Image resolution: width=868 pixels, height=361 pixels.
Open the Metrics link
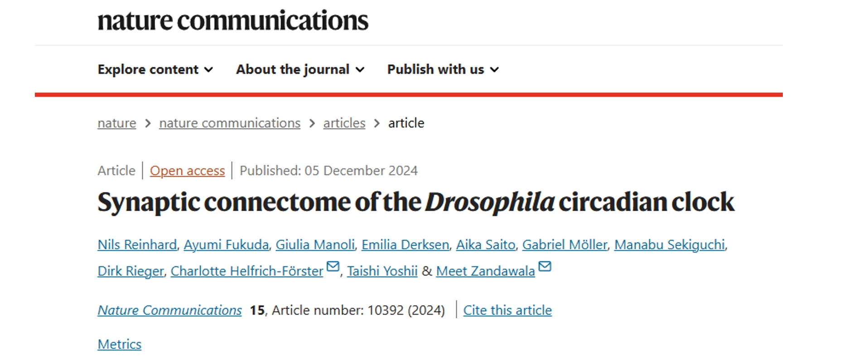pyautogui.click(x=120, y=344)
